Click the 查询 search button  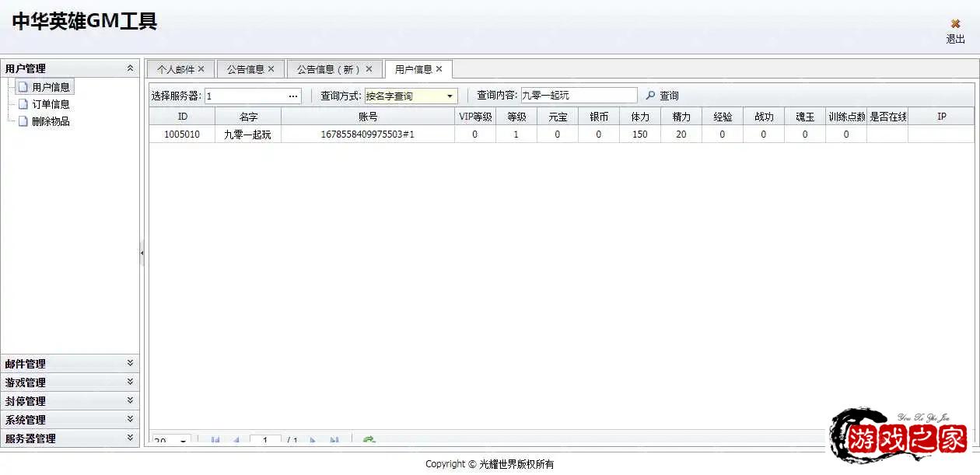click(662, 96)
